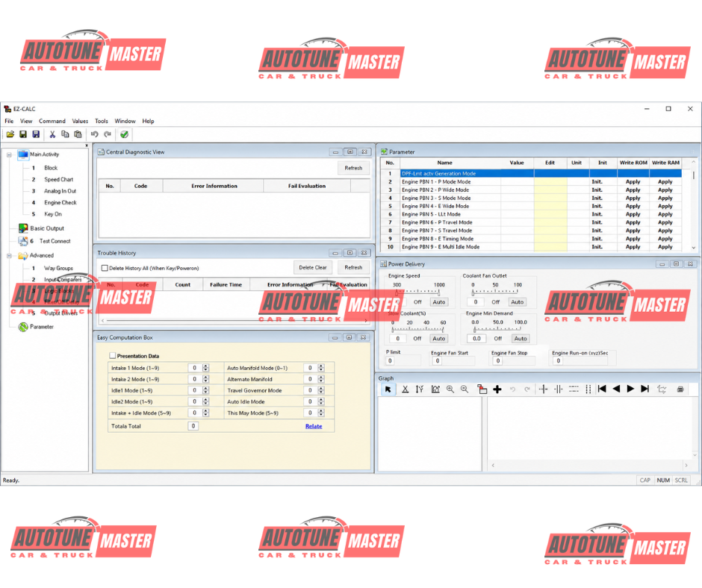Click Apply Write ROM for Engine PBN 1

point(633,181)
